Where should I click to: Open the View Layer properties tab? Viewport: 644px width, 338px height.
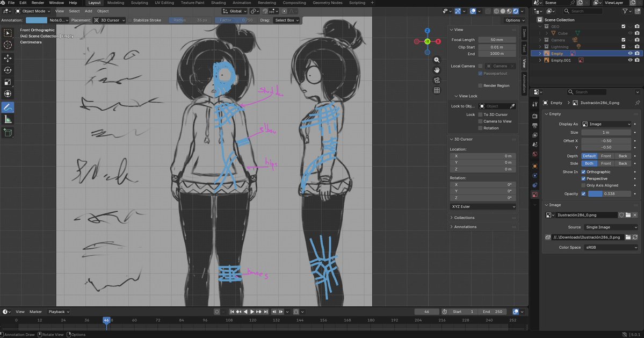[535, 135]
